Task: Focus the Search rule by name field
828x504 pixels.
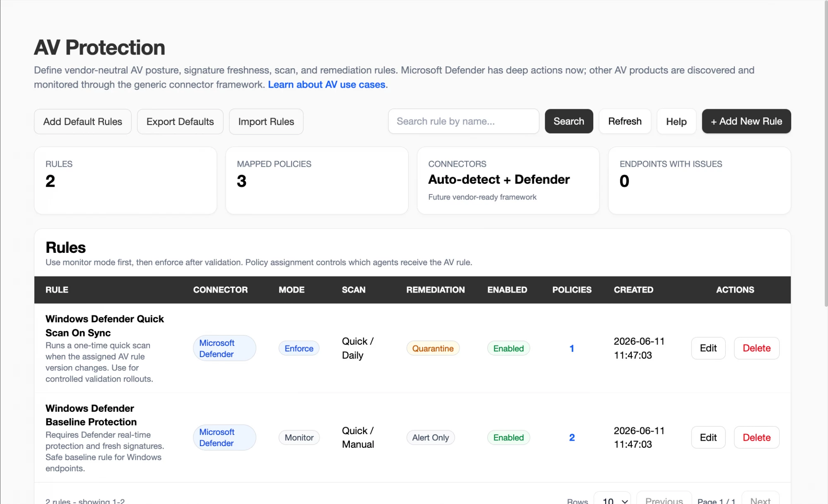Action: click(x=463, y=121)
